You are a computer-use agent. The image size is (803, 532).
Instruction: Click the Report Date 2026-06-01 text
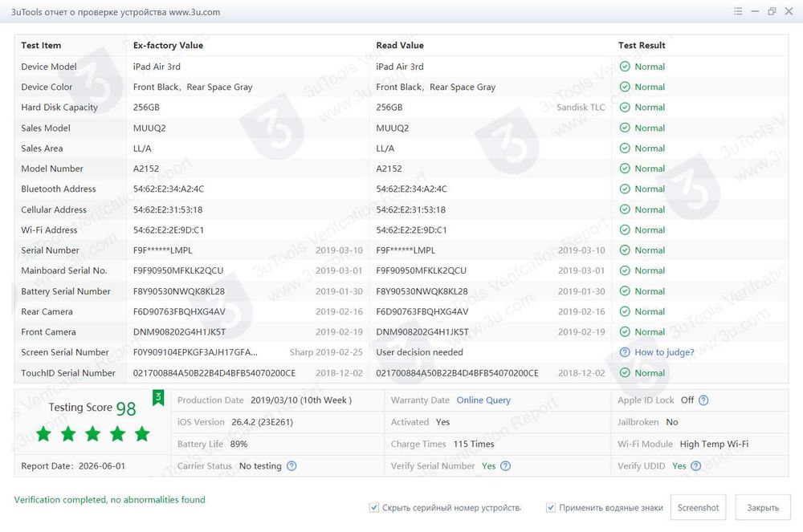pos(73,466)
